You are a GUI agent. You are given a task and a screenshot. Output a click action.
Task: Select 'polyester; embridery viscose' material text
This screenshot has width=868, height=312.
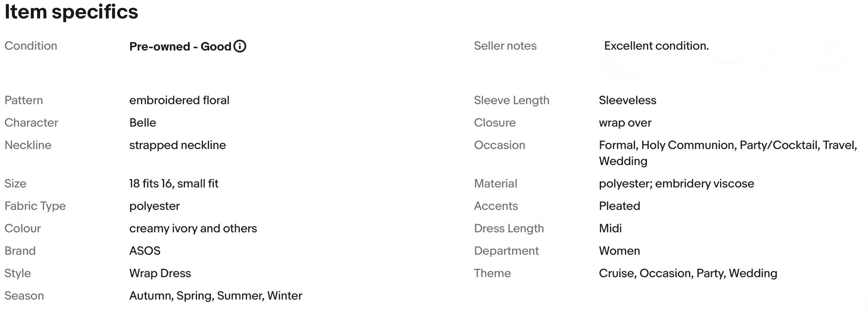point(676,184)
